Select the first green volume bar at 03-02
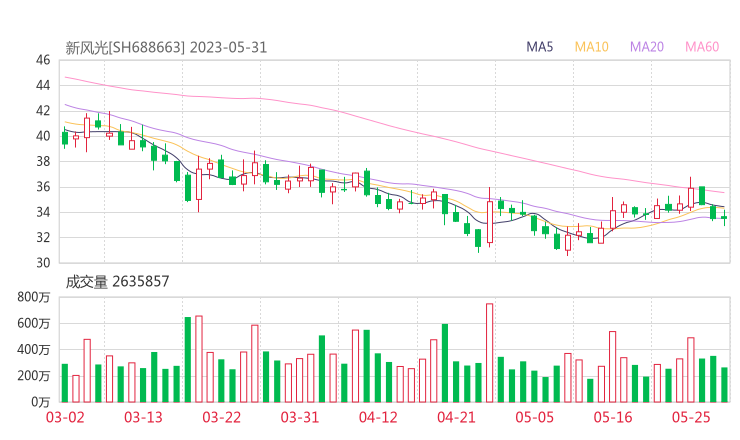Image resolution: width=740 pixels, height=440 pixels. coord(65,383)
